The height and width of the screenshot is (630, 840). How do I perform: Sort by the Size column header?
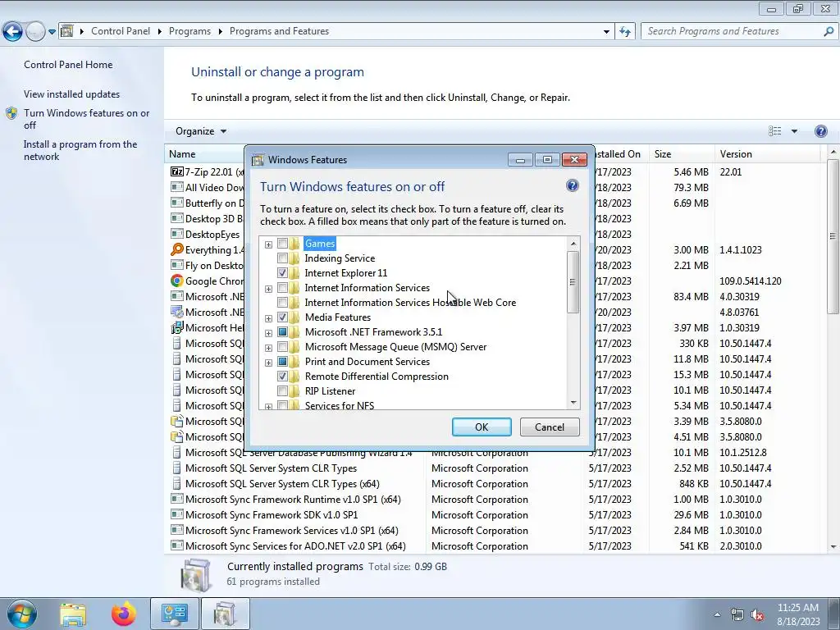click(x=682, y=153)
